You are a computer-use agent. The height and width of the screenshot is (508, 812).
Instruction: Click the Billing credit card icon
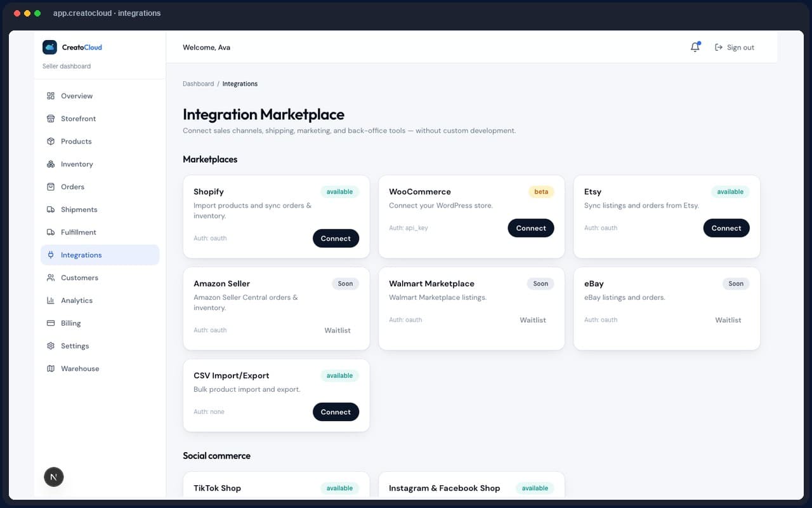tap(51, 323)
